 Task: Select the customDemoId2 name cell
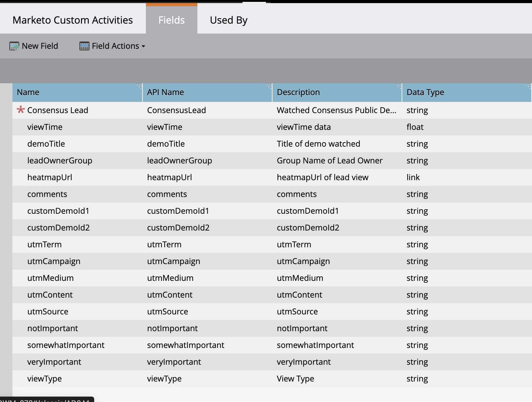58,228
